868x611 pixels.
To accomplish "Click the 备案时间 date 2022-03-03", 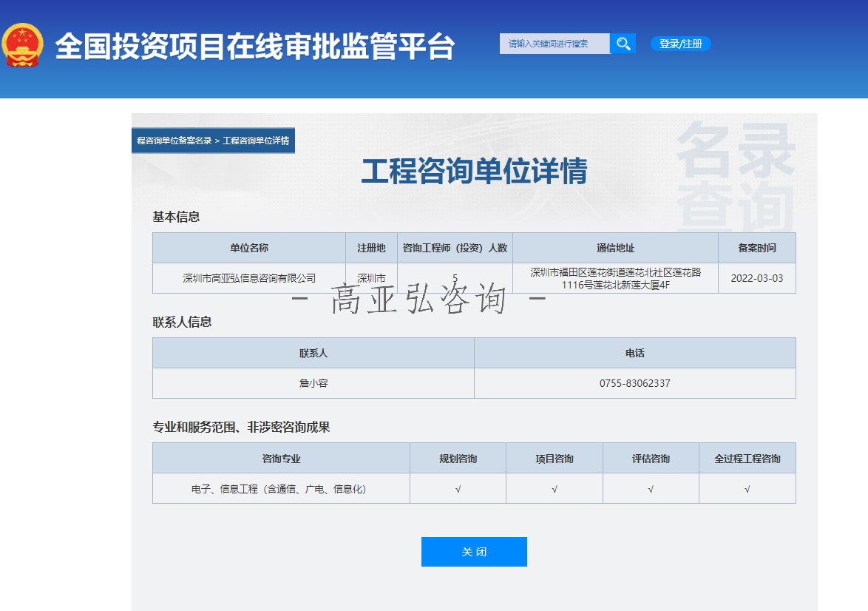I will [756, 278].
